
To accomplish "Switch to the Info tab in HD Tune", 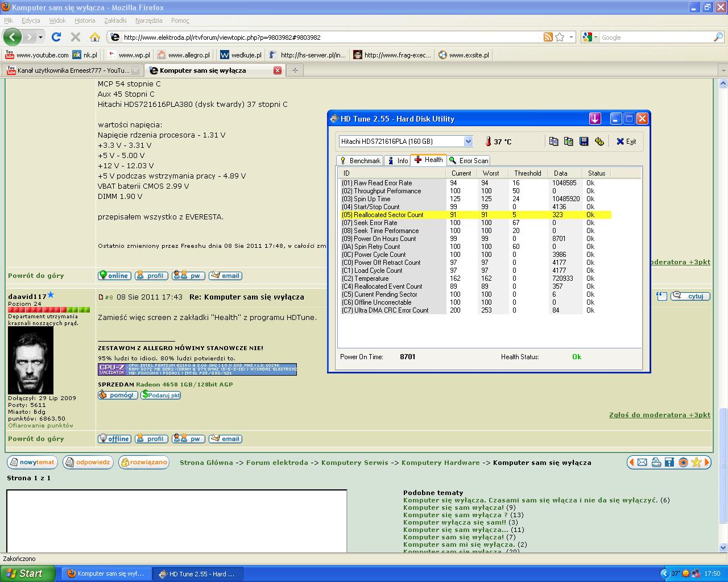I will (398, 161).
